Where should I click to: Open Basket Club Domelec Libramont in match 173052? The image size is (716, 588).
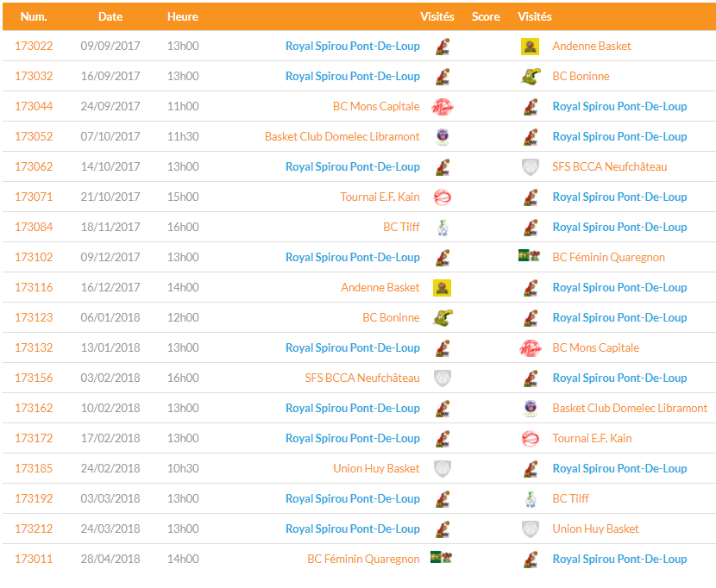click(x=342, y=136)
